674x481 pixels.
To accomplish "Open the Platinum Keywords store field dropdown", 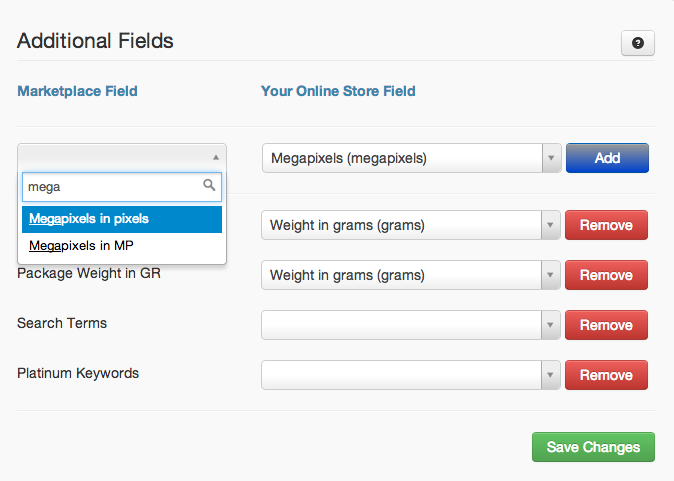I will pos(411,375).
